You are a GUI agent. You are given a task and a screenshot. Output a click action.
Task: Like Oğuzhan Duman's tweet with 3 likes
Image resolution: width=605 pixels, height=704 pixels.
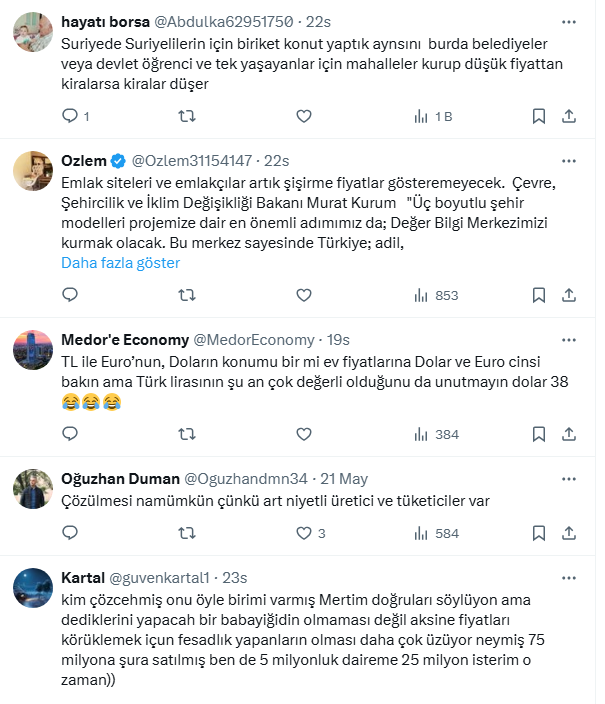(x=302, y=533)
